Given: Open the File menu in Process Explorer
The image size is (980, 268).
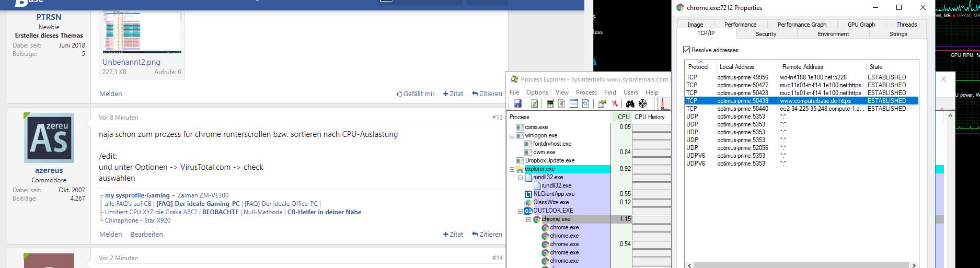Looking at the screenshot, I should [x=514, y=92].
